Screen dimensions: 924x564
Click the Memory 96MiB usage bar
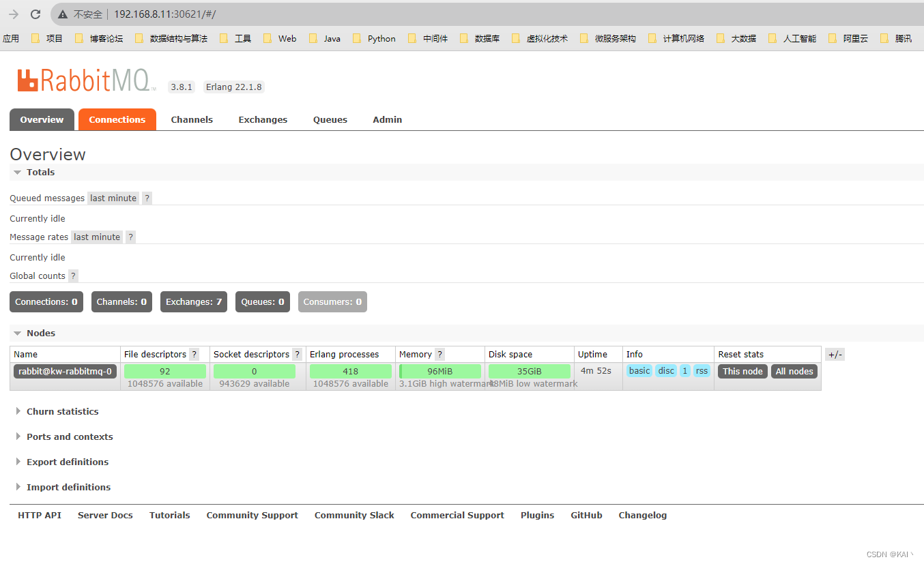click(440, 371)
